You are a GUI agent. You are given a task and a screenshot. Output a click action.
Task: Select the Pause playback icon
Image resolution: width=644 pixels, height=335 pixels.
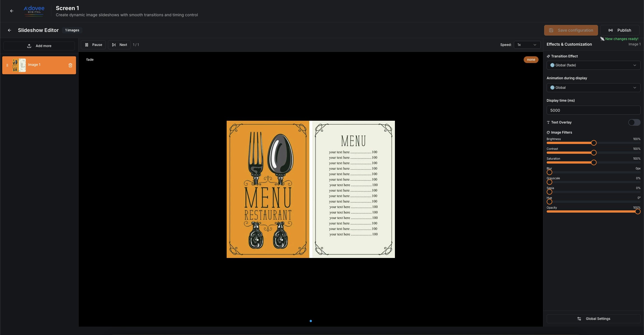click(x=87, y=45)
